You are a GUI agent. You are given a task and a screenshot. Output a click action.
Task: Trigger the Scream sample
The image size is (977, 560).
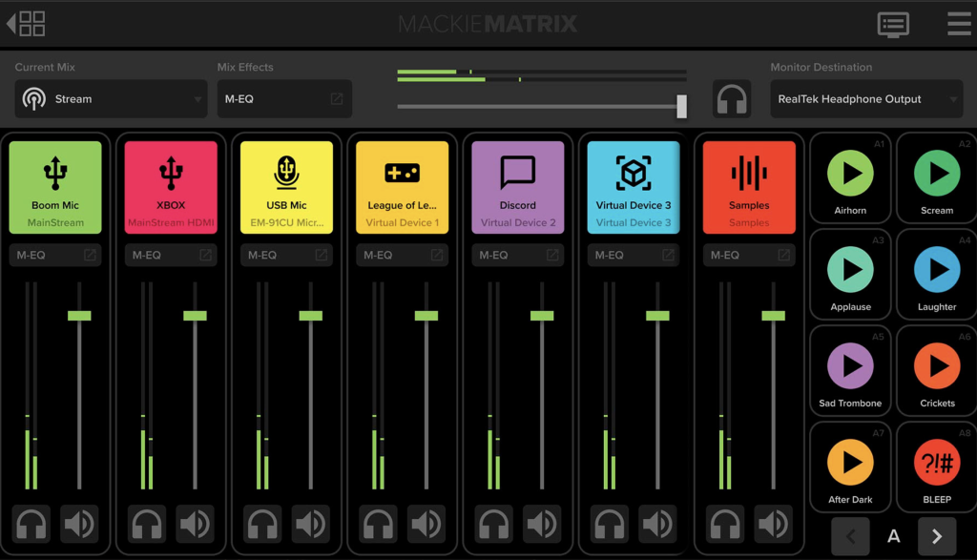(936, 176)
